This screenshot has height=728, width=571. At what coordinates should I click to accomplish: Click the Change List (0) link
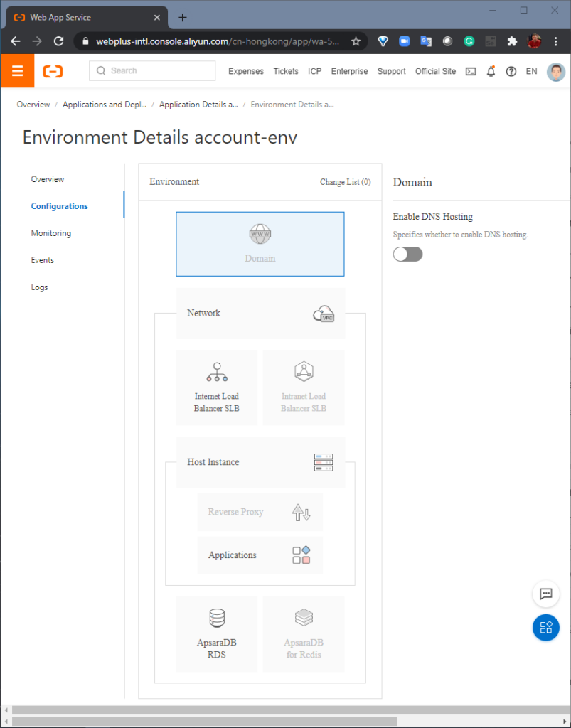[x=346, y=182]
